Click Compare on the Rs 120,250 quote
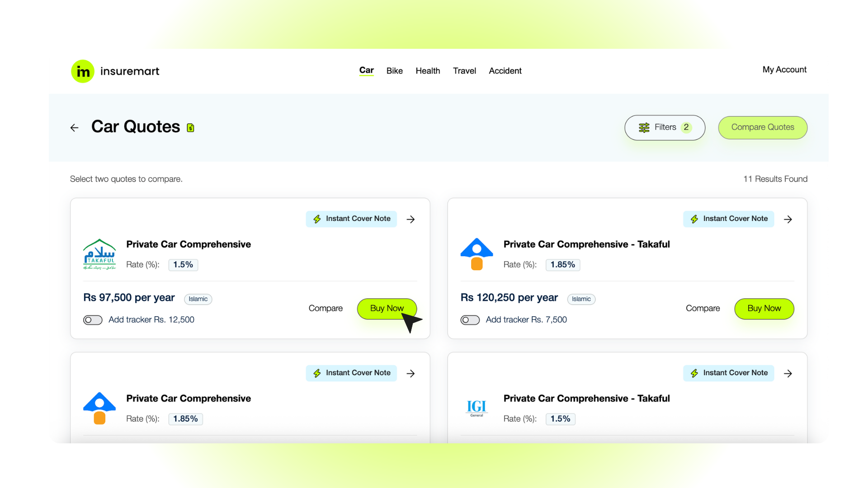This screenshot has width=868, height=488. click(703, 308)
